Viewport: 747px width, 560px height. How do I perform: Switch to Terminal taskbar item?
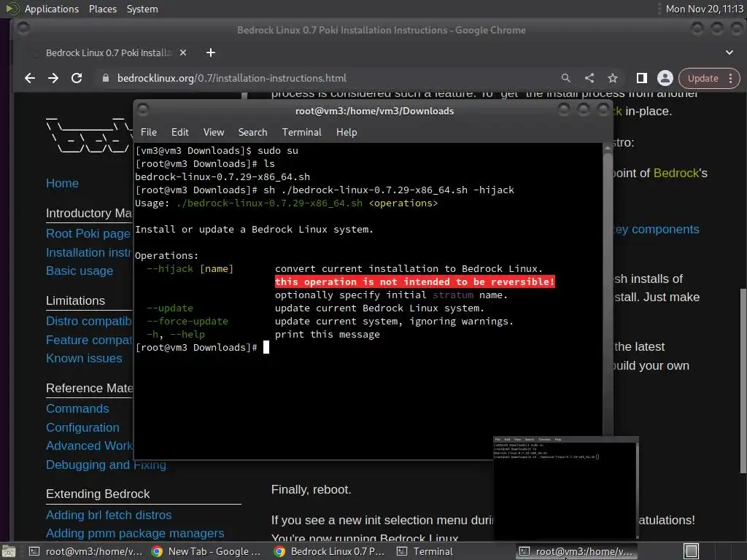(x=425, y=551)
